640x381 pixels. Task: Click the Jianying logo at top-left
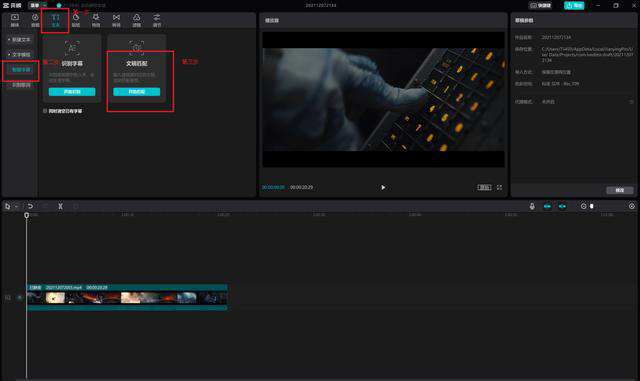[12, 5]
